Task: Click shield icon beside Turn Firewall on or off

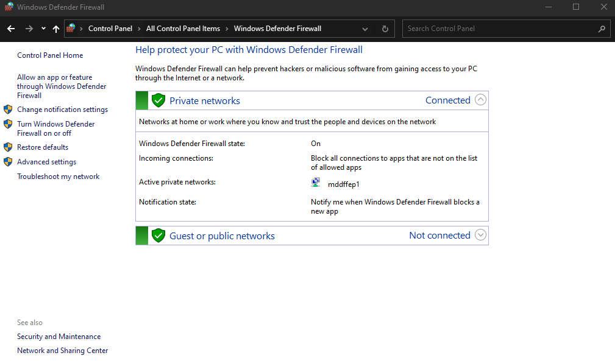Action: [8, 124]
